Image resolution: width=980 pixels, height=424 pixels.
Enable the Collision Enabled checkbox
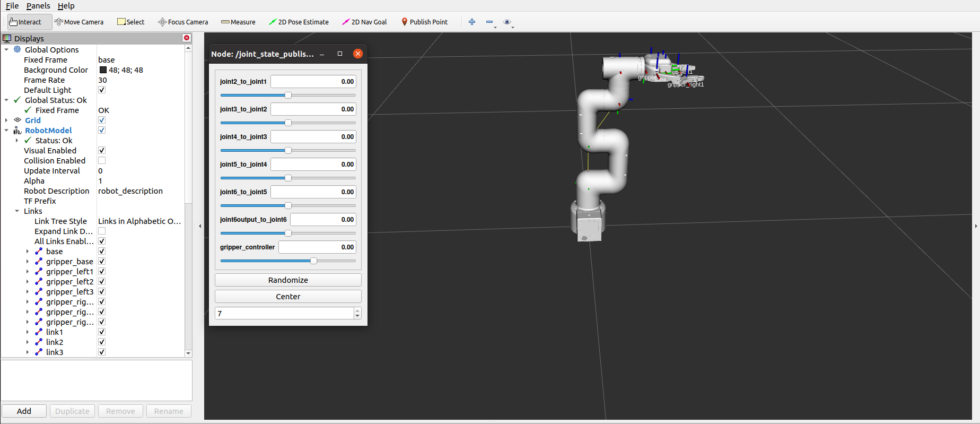point(102,160)
